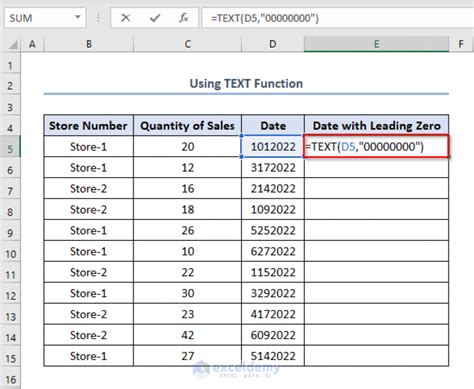474x389 pixels.
Task: Click the three-dot formula bar resize handle
Action: (x=98, y=18)
